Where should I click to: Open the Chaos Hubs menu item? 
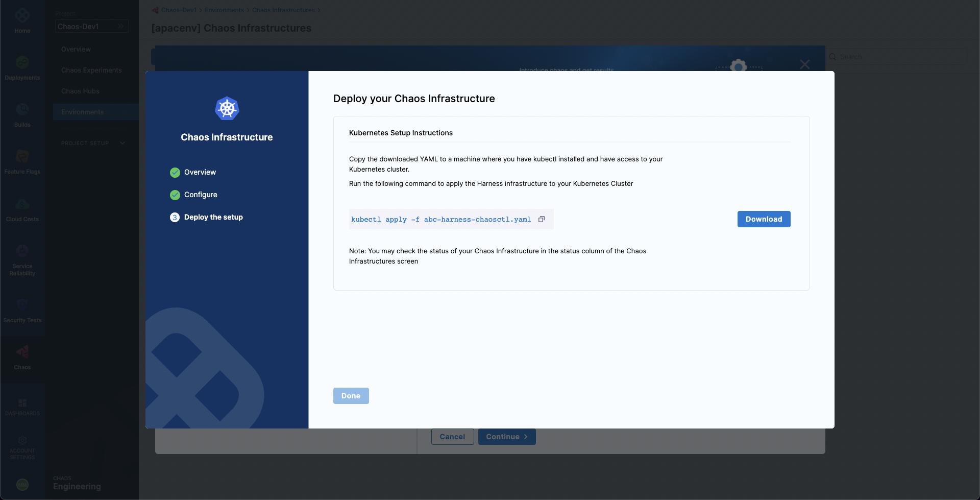tap(80, 91)
